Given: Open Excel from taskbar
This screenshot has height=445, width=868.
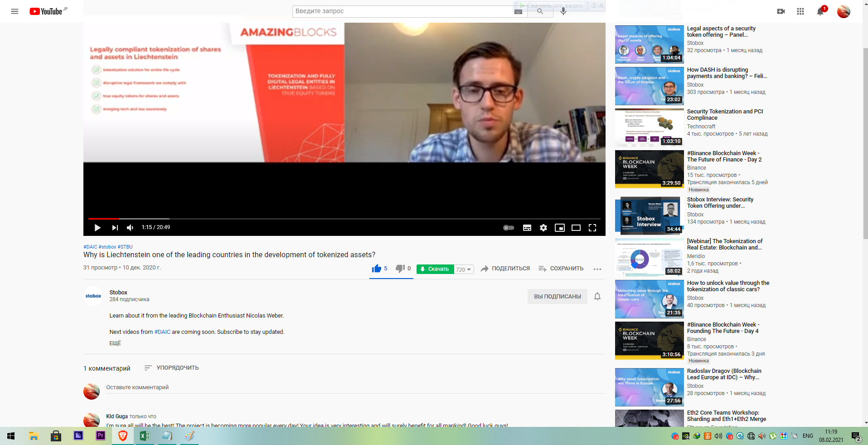Looking at the screenshot, I should pyautogui.click(x=145, y=436).
